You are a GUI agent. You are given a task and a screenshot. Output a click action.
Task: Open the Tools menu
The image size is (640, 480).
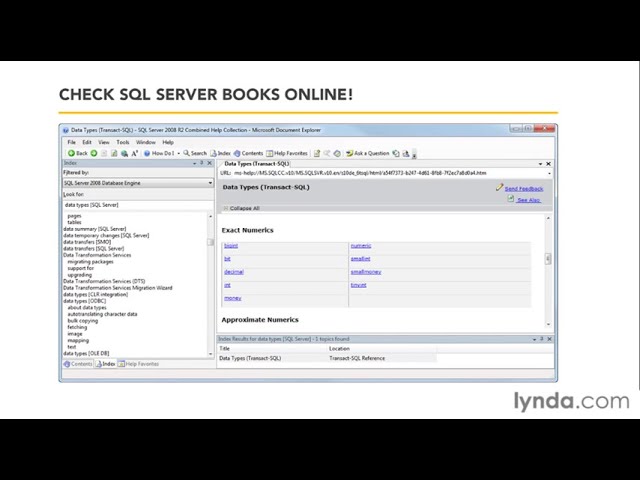(122, 142)
